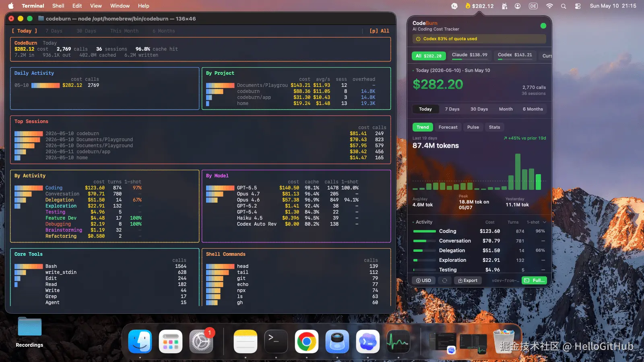Click the Bash row in Core Tools

pyautogui.click(x=101, y=266)
